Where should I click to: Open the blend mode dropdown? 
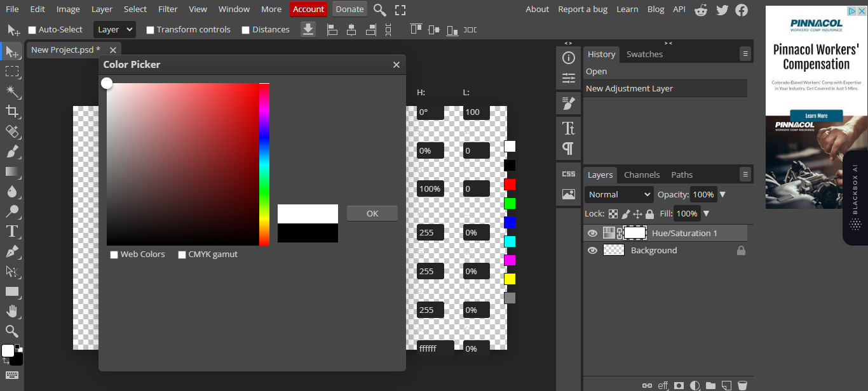[x=618, y=194]
